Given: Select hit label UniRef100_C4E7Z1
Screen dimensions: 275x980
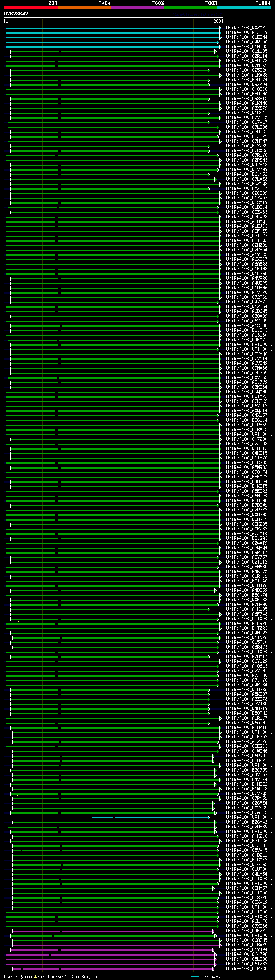Looking at the screenshot, I should tap(247, 931).
